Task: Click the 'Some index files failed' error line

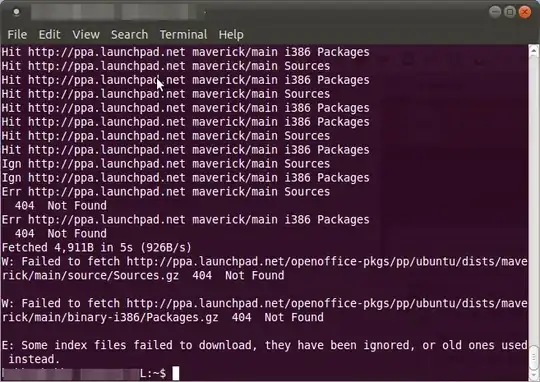Action: click(x=264, y=352)
